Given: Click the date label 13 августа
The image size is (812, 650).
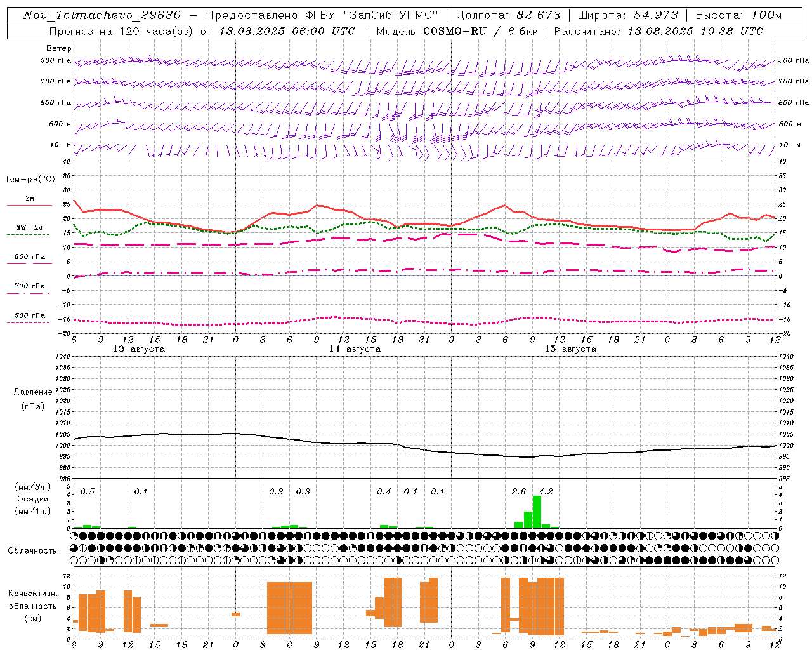Looking at the screenshot, I should tap(139, 349).
